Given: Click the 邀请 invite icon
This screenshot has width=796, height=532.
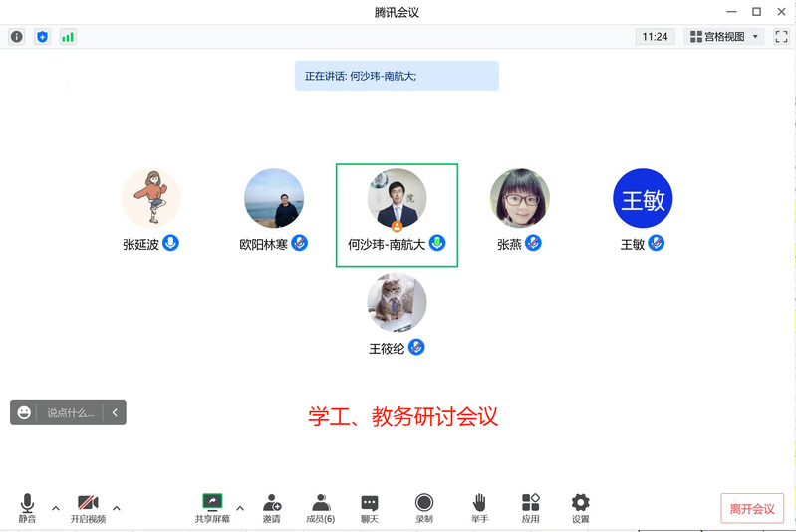Looking at the screenshot, I should point(271,507).
